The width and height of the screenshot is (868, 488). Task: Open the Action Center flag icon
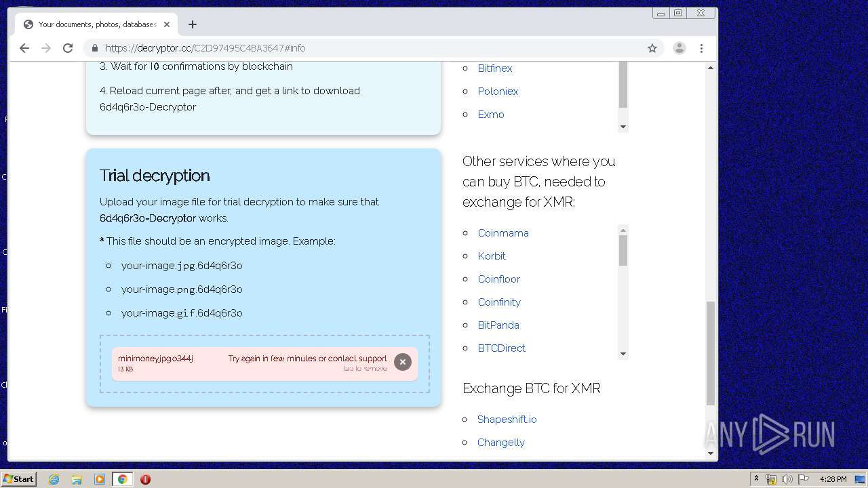coord(804,479)
